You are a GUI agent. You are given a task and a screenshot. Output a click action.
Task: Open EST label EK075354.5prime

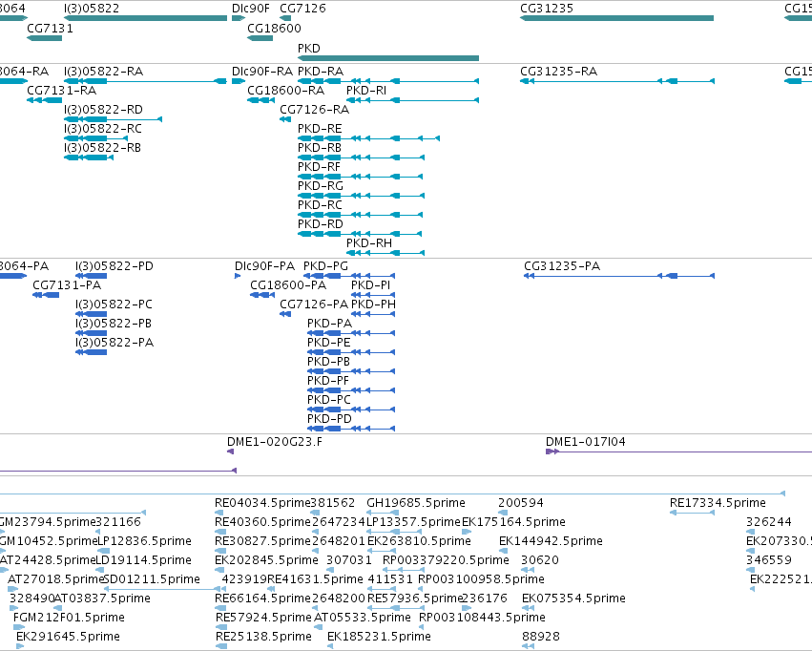(x=573, y=598)
